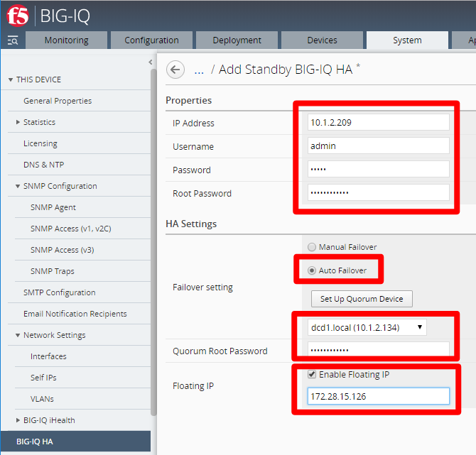This screenshot has width=476, height=455.
Task: Collapse the sidebar with the chevron arrow
Action: (x=151, y=62)
